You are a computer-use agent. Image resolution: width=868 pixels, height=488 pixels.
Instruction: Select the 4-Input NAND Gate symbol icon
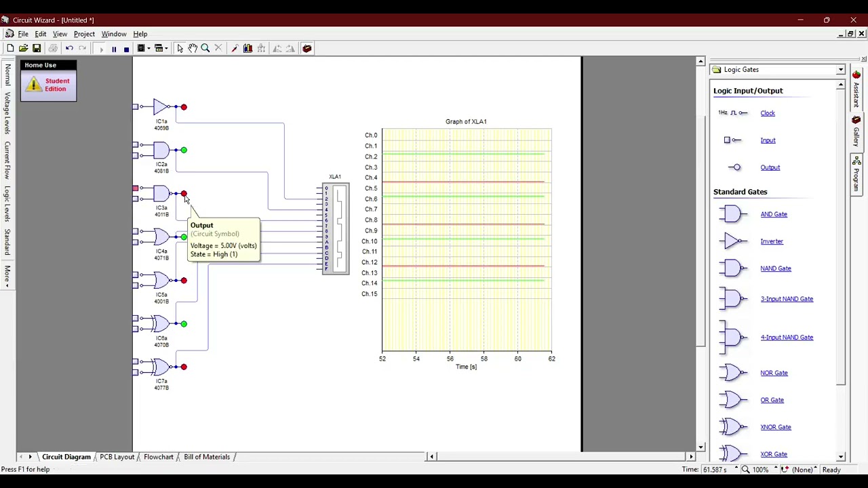[733, 338]
